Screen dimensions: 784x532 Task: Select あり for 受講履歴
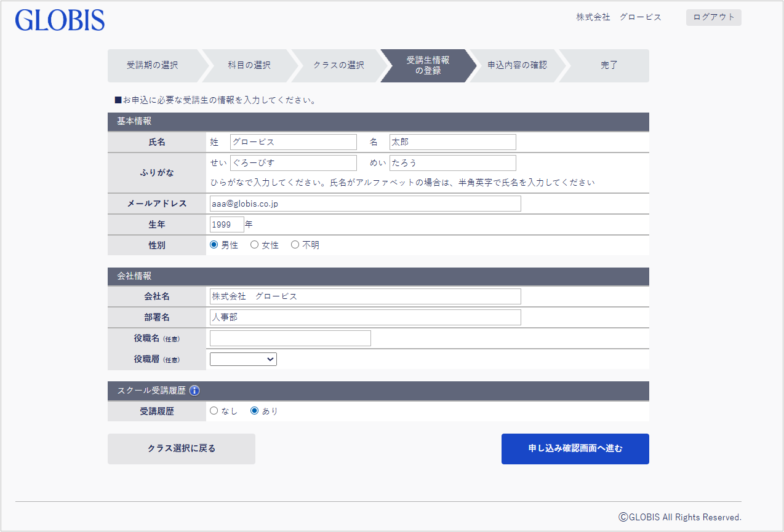[x=254, y=411]
